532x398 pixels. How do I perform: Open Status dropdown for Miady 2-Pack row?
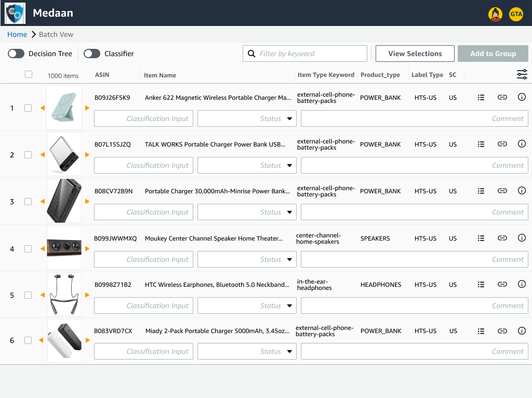247,351
